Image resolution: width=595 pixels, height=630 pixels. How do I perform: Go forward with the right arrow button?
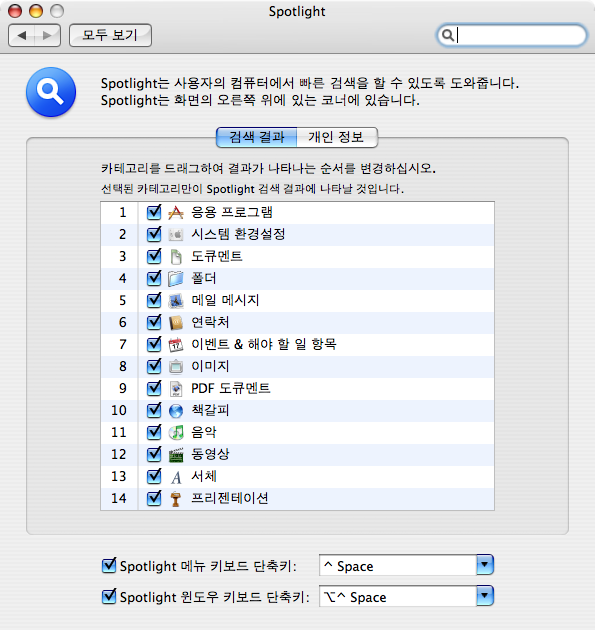point(47,35)
